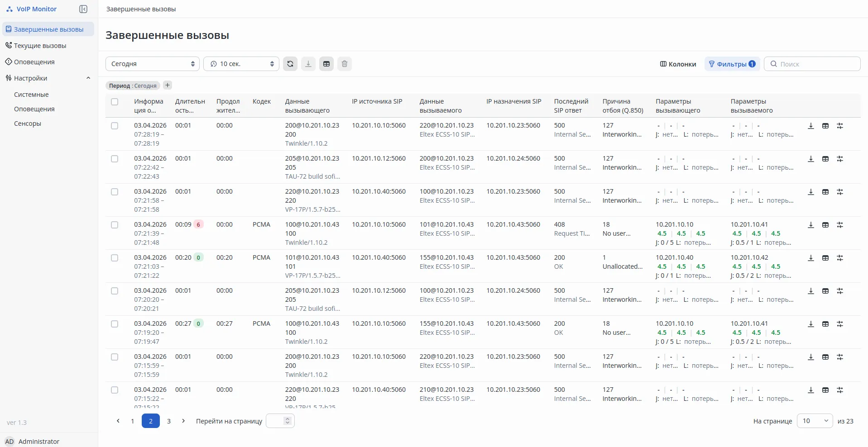Select checkbox of the 07:21:03 call row
868x447 pixels.
pos(115,258)
